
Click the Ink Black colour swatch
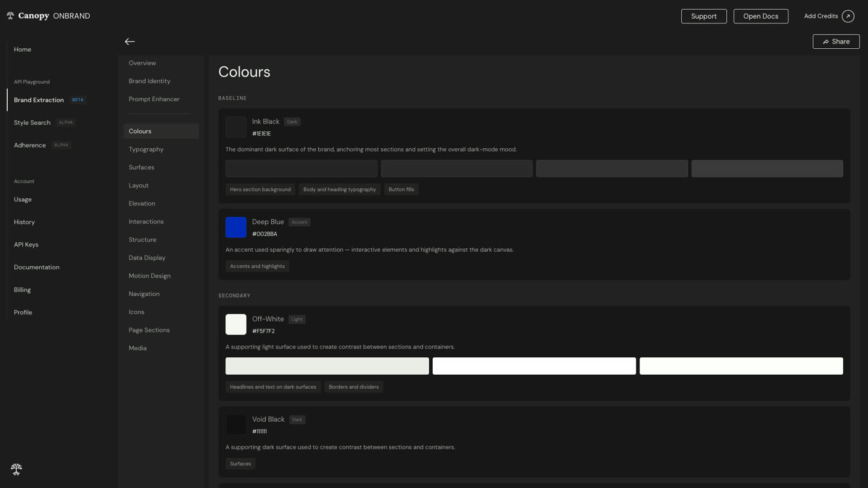click(x=236, y=127)
